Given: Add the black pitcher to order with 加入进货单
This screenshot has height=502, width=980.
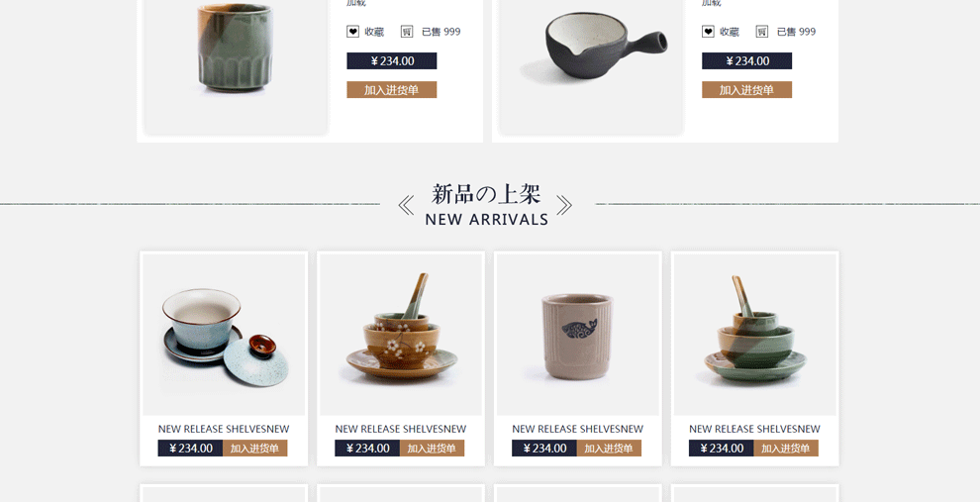Looking at the screenshot, I should pos(746,90).
